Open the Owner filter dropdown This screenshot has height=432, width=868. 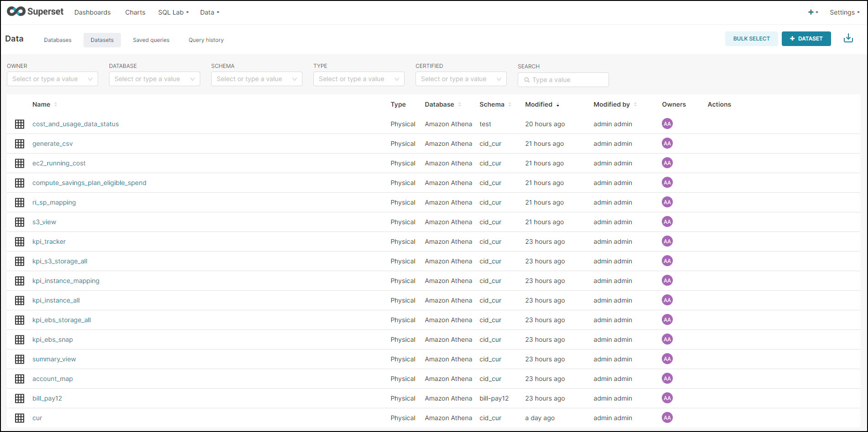(x=52, y=79)
